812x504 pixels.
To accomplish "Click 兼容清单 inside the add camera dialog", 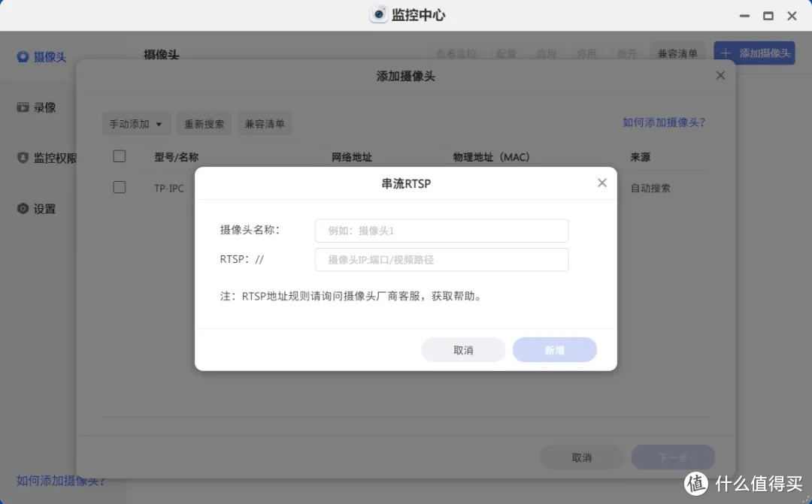I will tap(265, 123).
